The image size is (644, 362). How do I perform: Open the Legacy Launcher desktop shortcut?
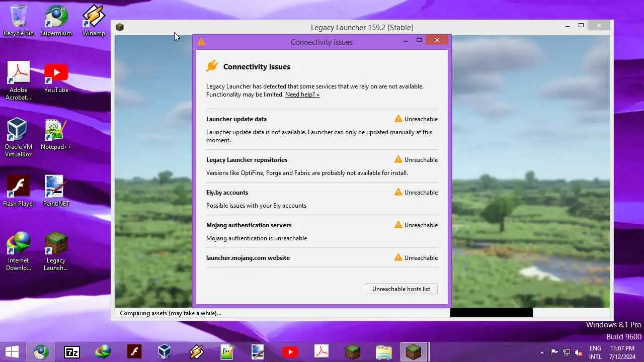(56, 251)
